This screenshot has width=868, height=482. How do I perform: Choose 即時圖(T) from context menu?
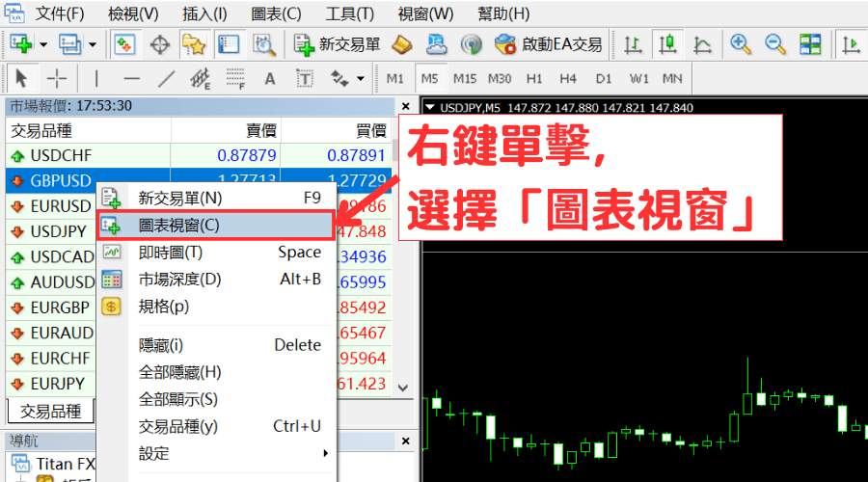tap(216, 253)
